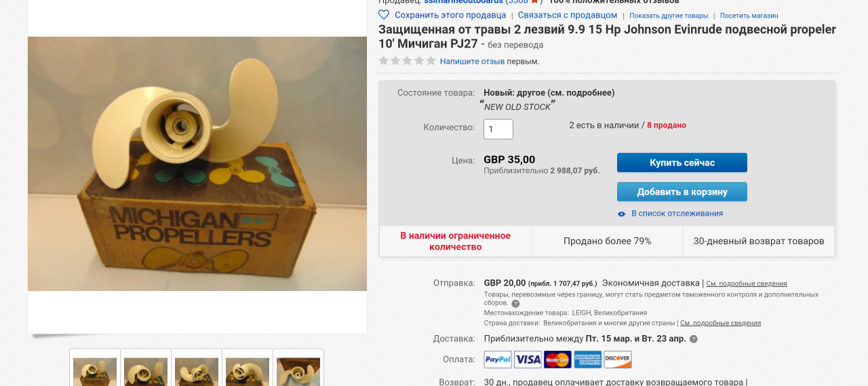Click the quantity input field

[x=498, y=130]
